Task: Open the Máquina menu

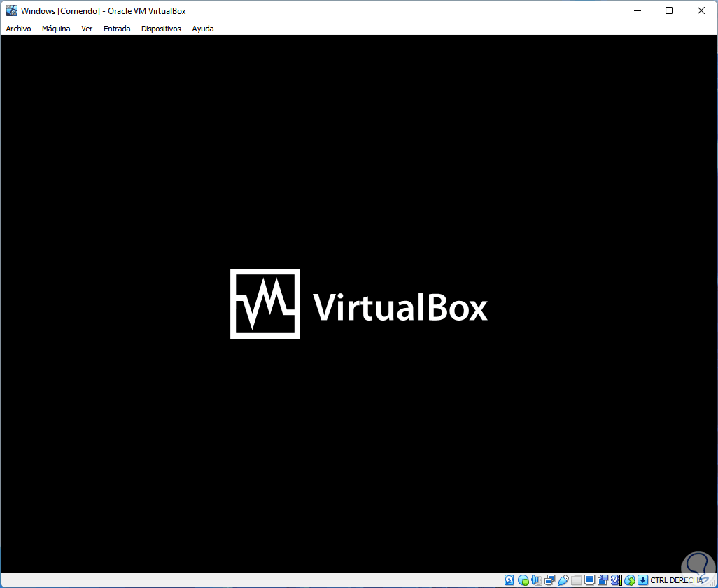Action: point(56,29)
